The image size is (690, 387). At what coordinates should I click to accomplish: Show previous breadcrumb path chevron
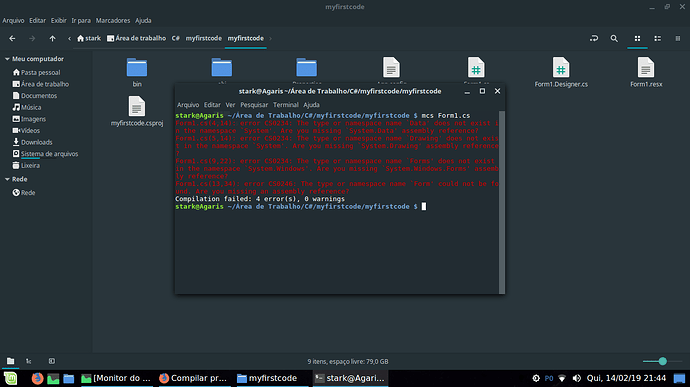[x=69, y=38]
